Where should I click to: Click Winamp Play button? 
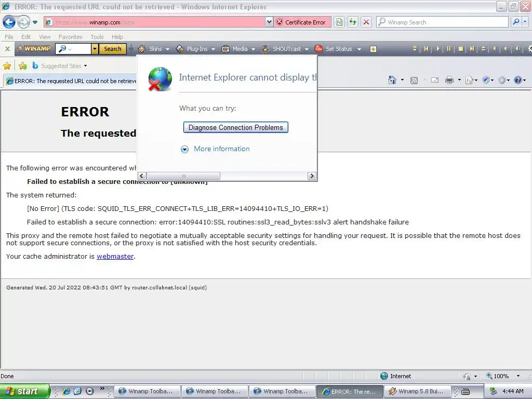(x=437, y=49)
